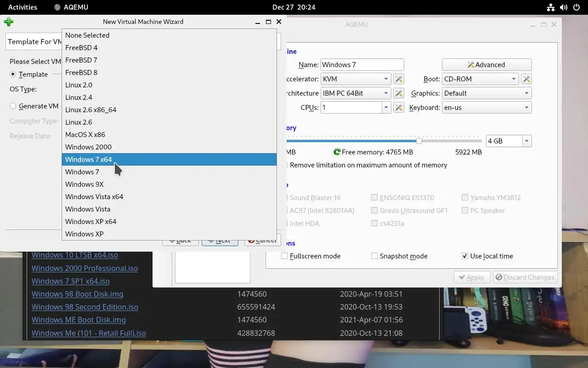Choose Windows XP template entry

(169, 234)
